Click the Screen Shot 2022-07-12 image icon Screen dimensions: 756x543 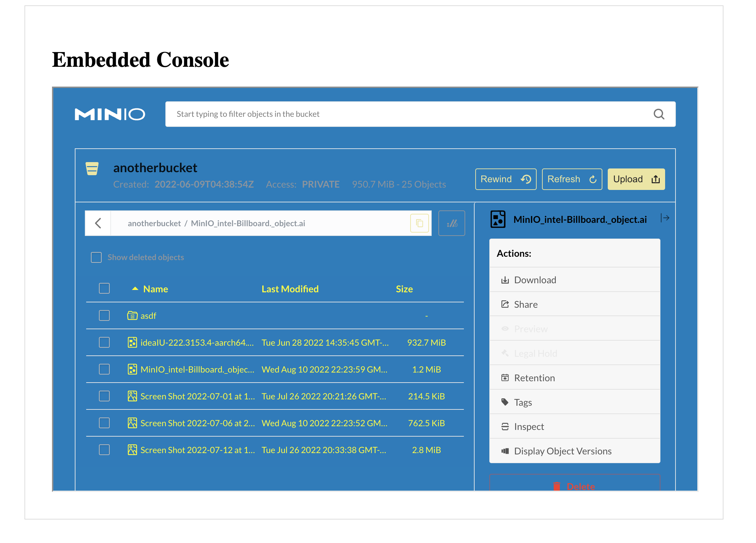[132, 450]
